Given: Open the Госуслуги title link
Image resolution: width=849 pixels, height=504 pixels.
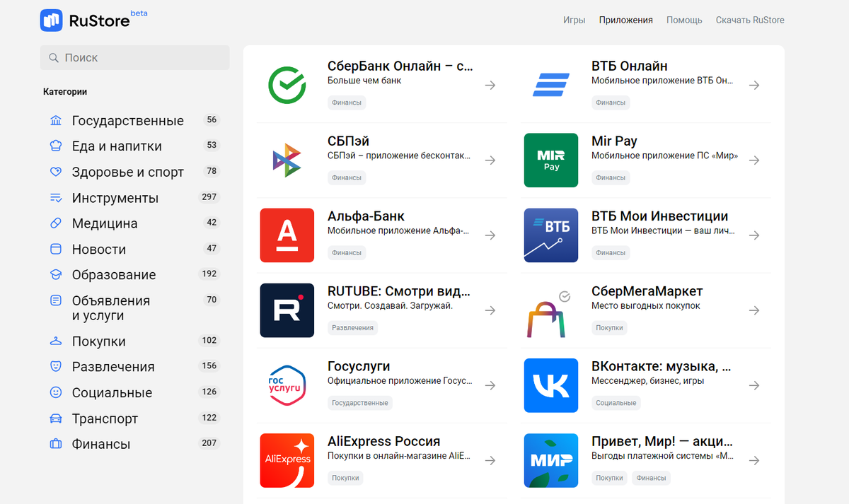Looking at the screenshot, I should pos(359,367).
